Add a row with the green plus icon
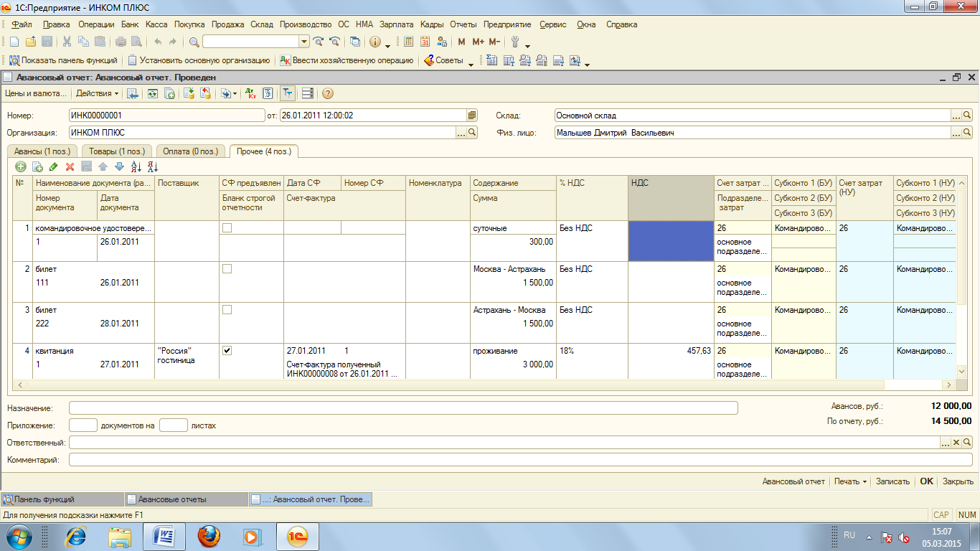Image resolution: width=980 pixels, height=551 pixels. [21, 166]
